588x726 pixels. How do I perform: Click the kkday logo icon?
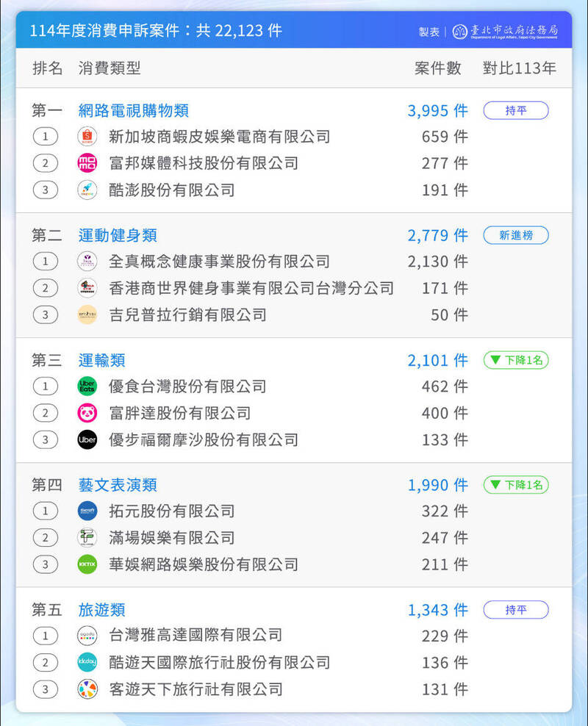click(x=87, y=662)
